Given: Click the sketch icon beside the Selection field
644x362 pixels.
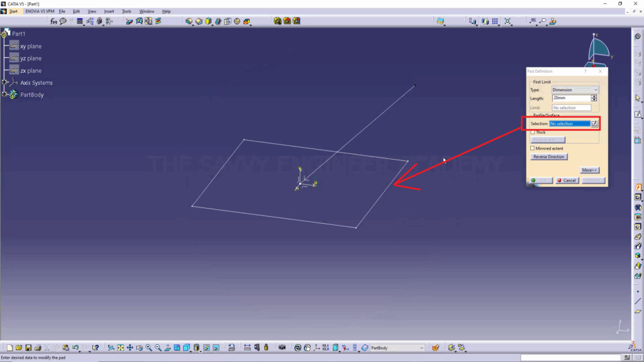Looking at the screenshot, I should coord(594,124).
